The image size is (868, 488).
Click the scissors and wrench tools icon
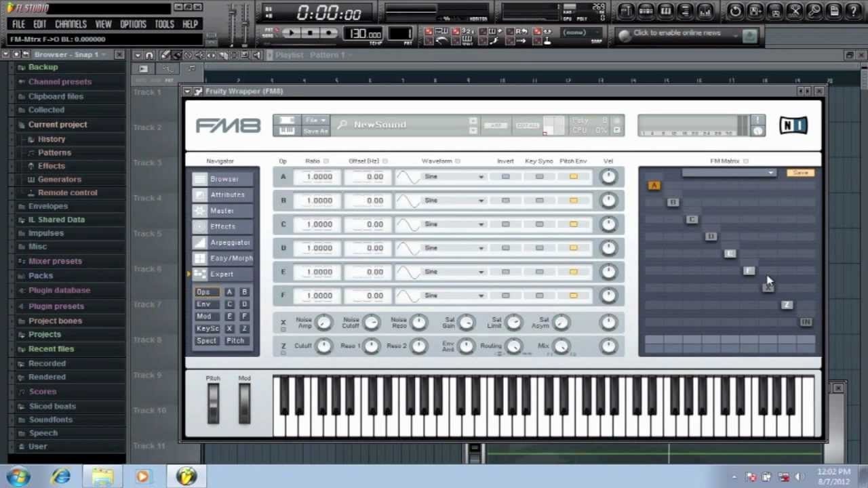[795, 11]
